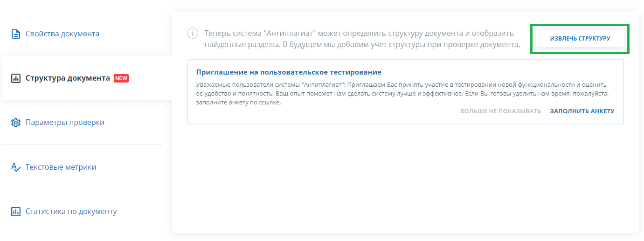644x241 pixels.
Task: Dismiss invitation via Больше не показывать
Action: [500, 111]
